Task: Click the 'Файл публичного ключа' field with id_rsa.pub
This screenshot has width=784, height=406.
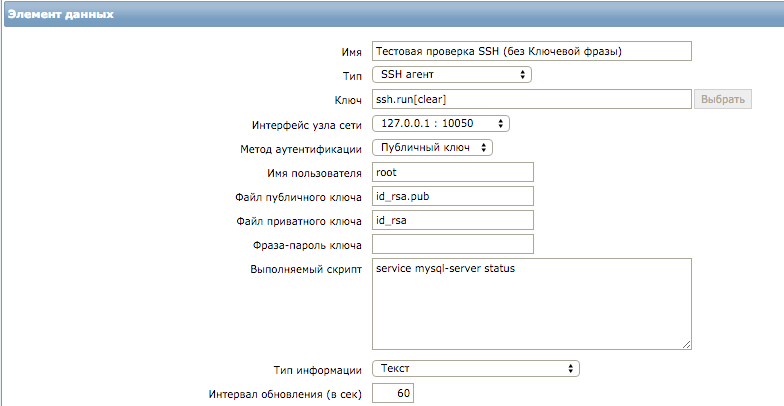Action: click(x=452, y=196)
